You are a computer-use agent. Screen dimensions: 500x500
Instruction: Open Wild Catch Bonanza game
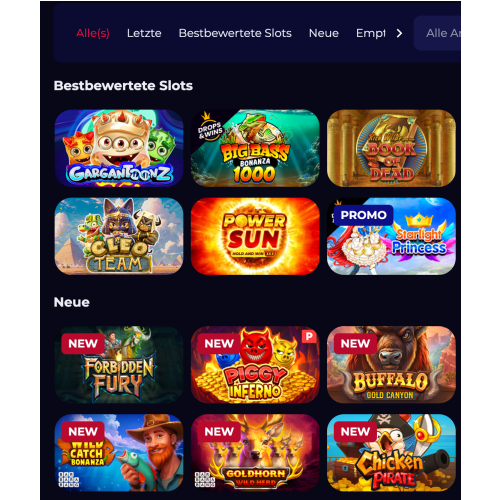[x=119, y=453]
